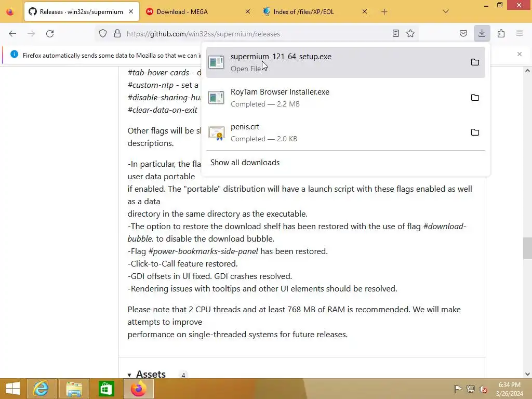Viewport: 532px width, 399px height.
Task: Click Show all downloads
Action: pos(245,163)
